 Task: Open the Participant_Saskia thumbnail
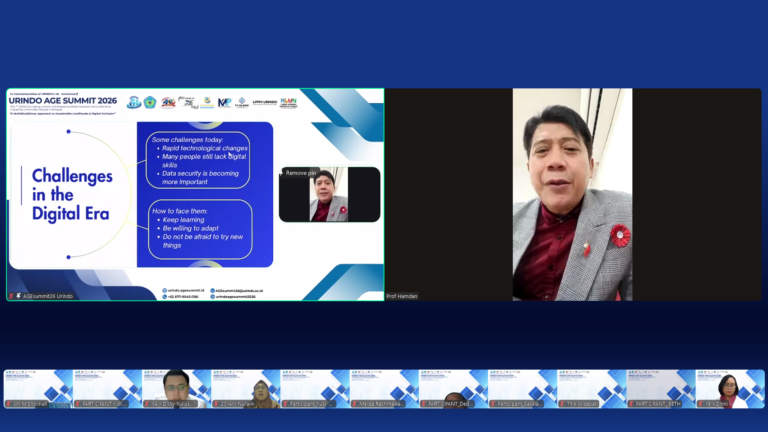coord(522,389)
